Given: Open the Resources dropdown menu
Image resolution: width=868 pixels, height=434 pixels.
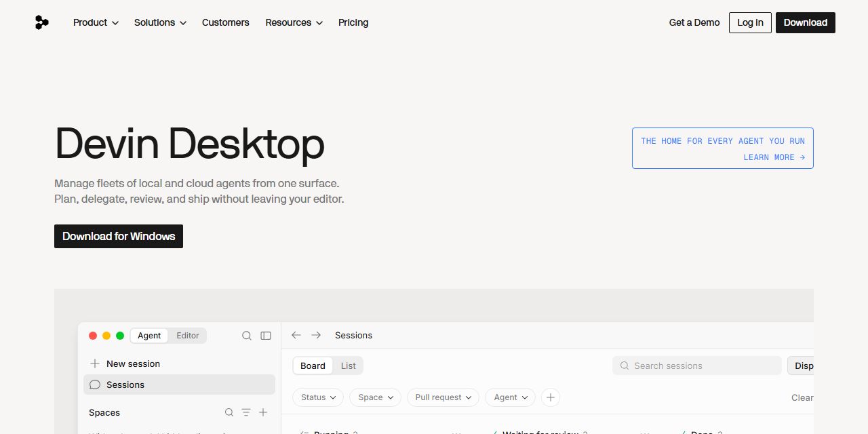Looking at the screenshot, I should (294, 22).
